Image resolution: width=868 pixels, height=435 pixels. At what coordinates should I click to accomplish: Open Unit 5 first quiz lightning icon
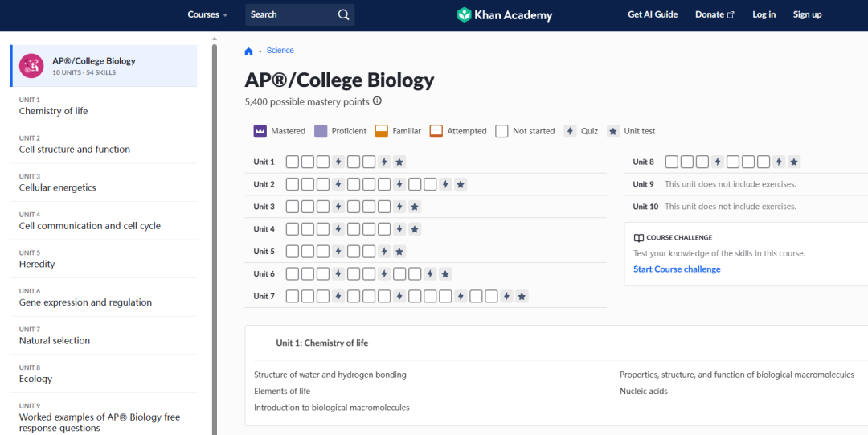click(x=338, y=252)
